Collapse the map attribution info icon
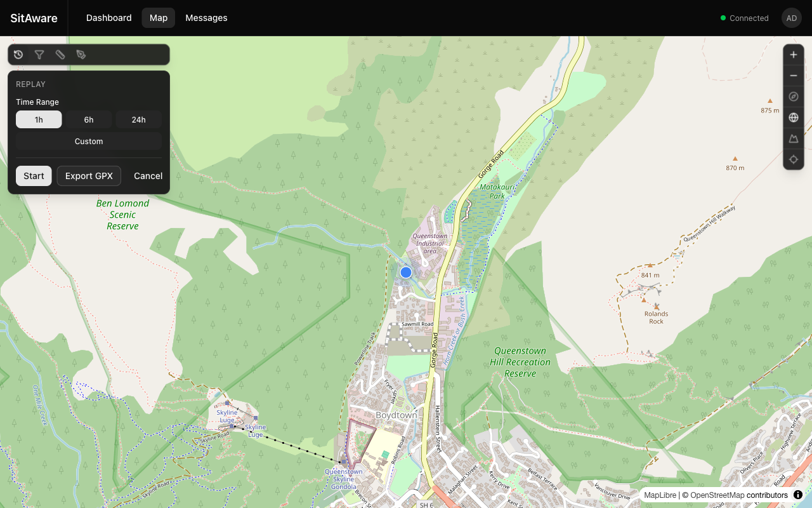 798,495
